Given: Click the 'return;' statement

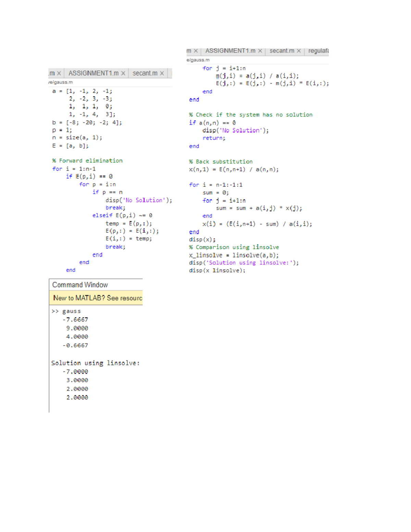Looking at the screenshot, I should point(214,138).
